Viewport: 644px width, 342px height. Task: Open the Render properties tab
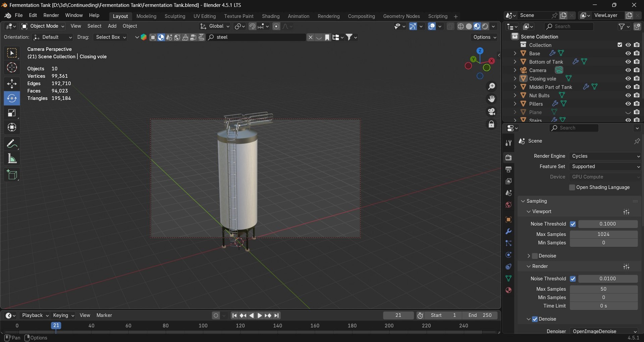click(508, 157)
